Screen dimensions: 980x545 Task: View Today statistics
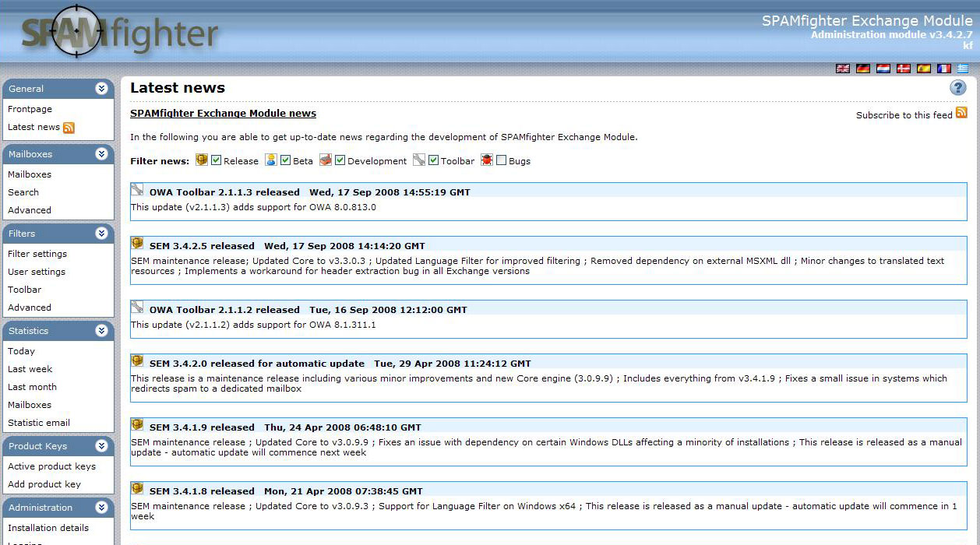point(21,351)
